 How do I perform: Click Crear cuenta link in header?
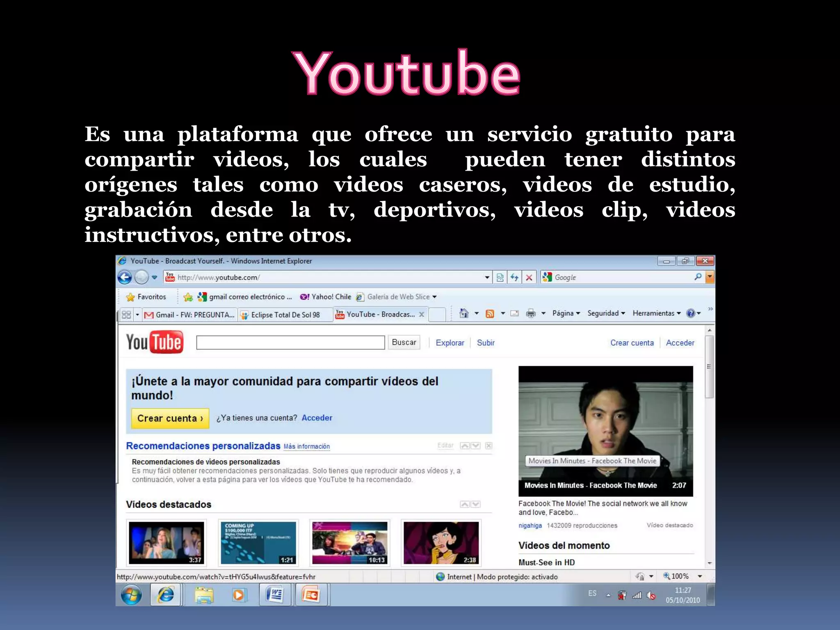pyautogui.click(x=632, y=343)
